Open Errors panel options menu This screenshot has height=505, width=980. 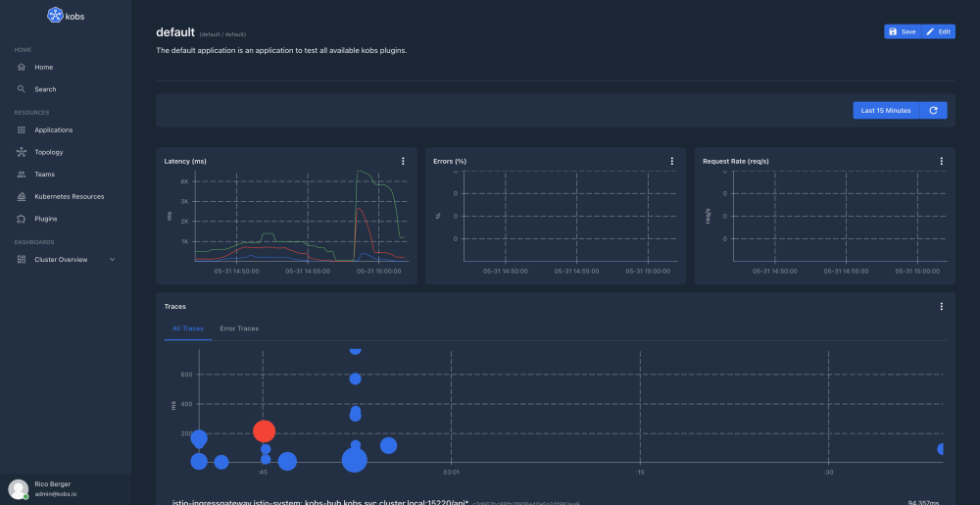click(x=671, y=161)
